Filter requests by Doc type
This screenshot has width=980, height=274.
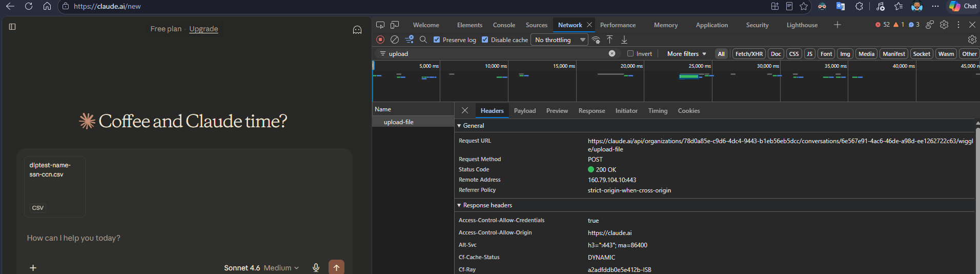[776, 53]
